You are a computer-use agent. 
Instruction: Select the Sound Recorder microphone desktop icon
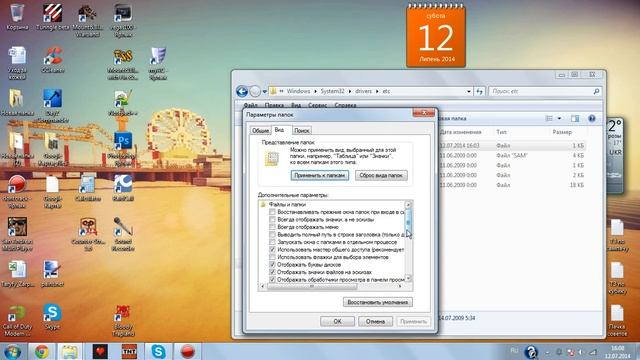pyautogui.click(x=122, y=233)
